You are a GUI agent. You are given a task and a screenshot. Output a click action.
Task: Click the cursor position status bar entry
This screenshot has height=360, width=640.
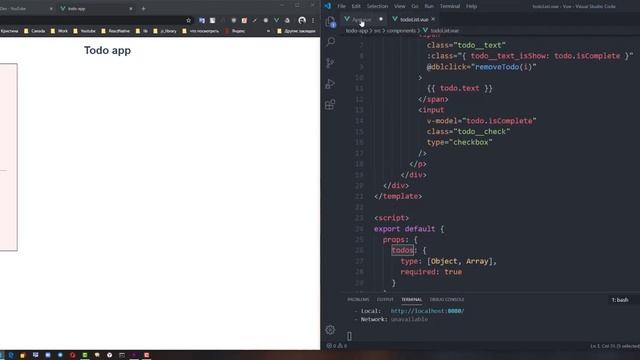[x=615, y=346]
